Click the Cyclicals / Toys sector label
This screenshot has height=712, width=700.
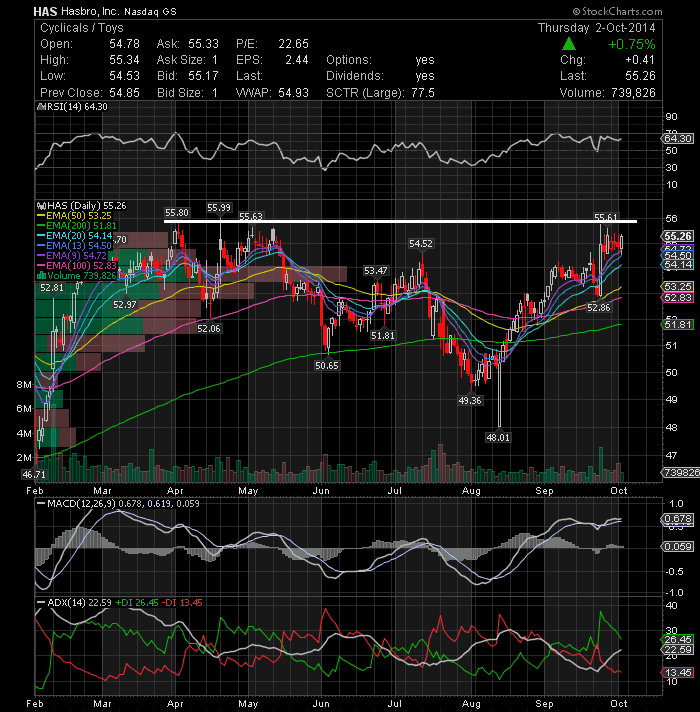pos(82,28)
